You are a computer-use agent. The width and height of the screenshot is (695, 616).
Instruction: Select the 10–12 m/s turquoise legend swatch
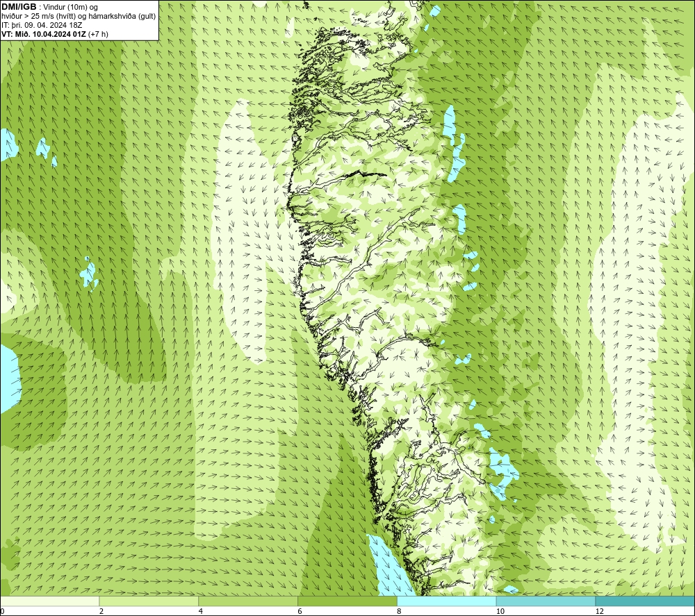pyautogui.click(x=546, y=601)
